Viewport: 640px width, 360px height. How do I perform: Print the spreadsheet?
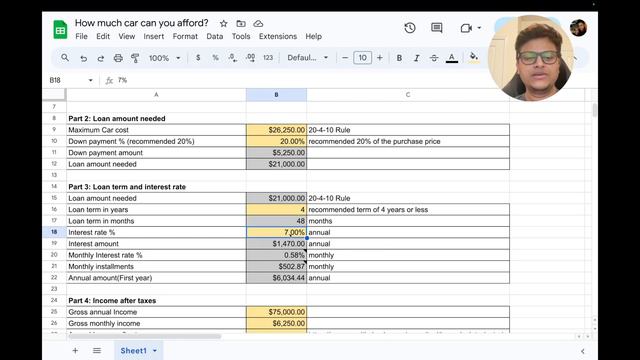point(118,58)
